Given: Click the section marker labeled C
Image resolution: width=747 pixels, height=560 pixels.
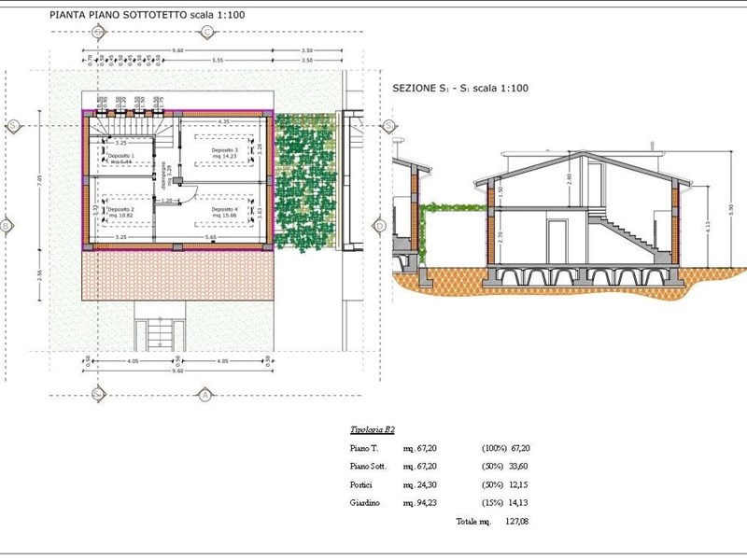Looking at the screenshot, I should [x=206, y=31].
